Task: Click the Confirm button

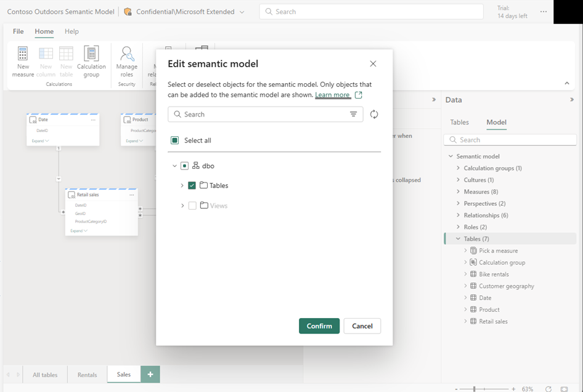Action: [319, 326]
